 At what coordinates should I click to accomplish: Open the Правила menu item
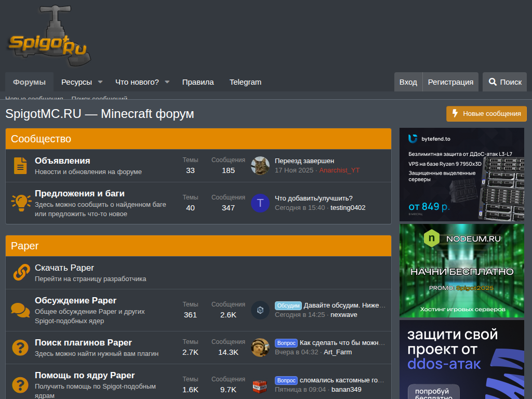click(198, 82)
